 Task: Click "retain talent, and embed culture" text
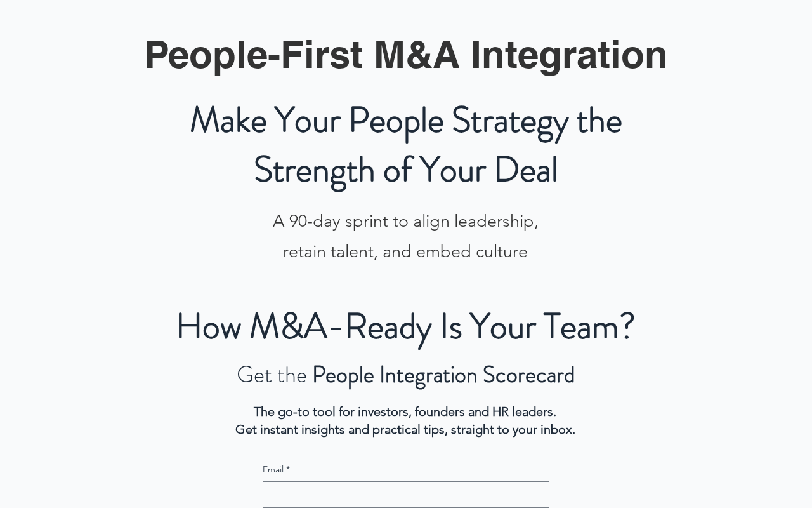[405, 252]
